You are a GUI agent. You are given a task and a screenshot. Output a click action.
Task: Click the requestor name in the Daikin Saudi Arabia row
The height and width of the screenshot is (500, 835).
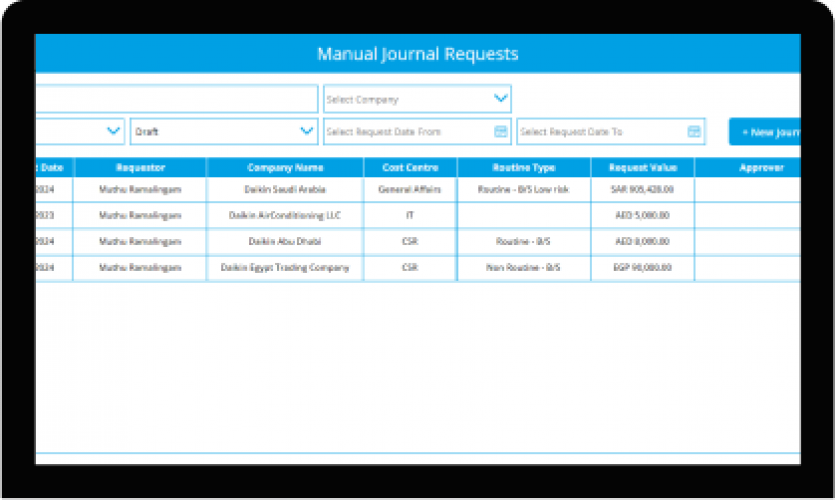(140, 189)
